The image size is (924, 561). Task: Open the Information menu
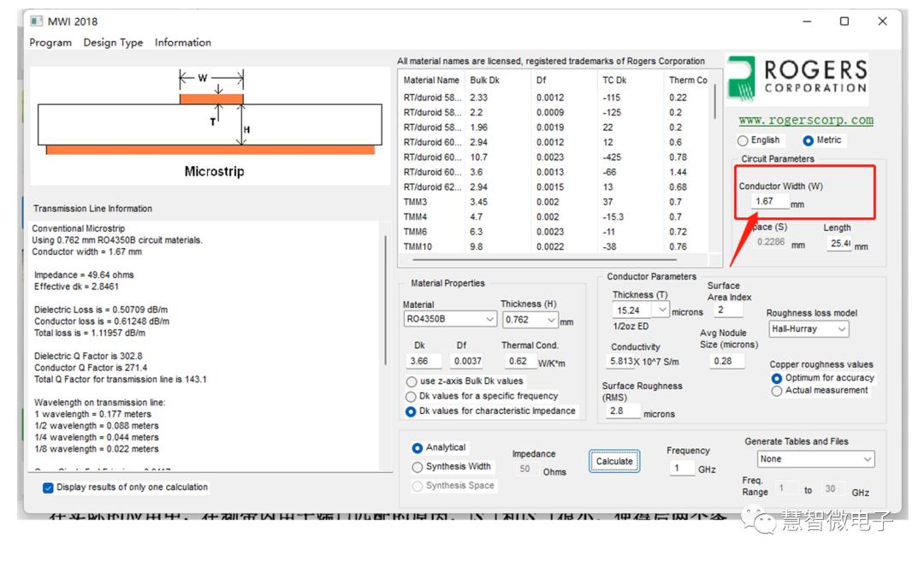[182, 43]
